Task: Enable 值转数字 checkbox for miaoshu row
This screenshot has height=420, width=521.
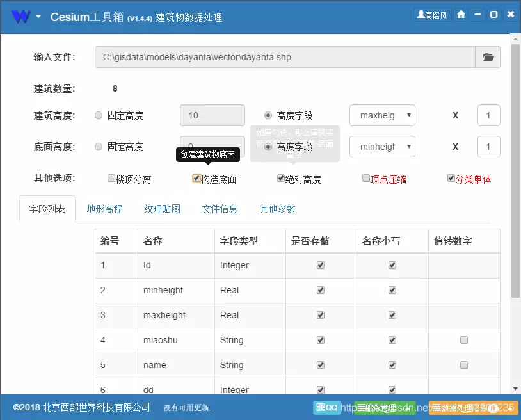Action: pos(464,340)
